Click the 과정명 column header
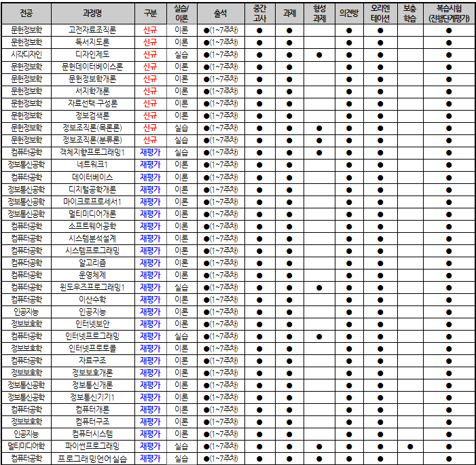The width and height of the screenshot is (476, 465). [93, 14]
